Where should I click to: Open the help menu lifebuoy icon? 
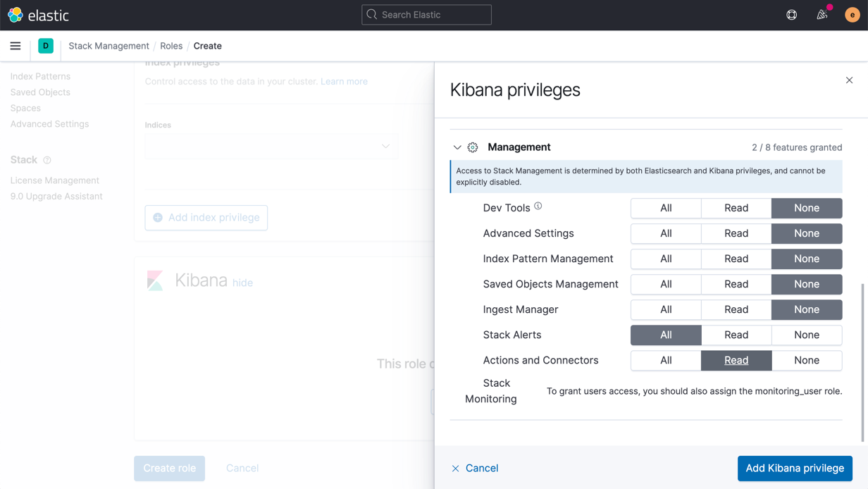(792, 15)
